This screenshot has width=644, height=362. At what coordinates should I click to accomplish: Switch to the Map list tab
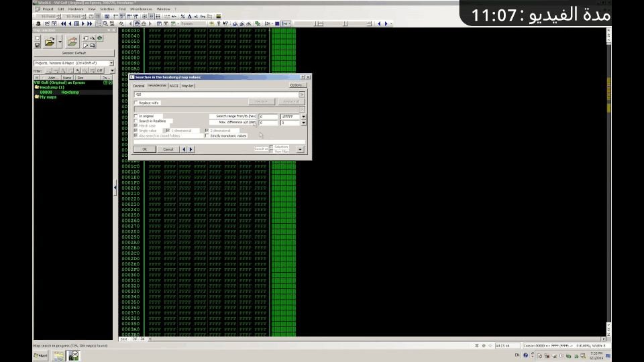[x=188, y=86]
